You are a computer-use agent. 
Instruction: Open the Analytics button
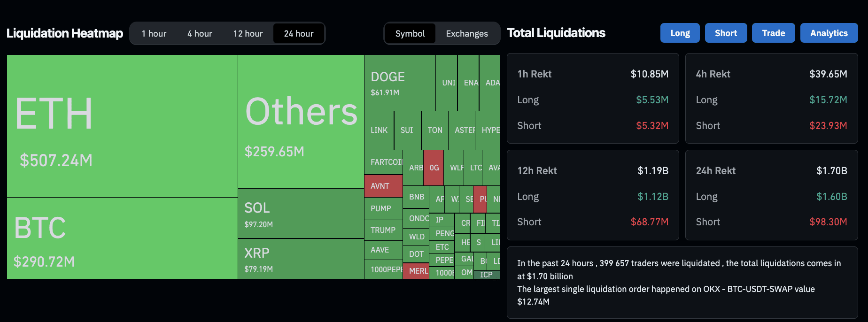tap(829, 33)
